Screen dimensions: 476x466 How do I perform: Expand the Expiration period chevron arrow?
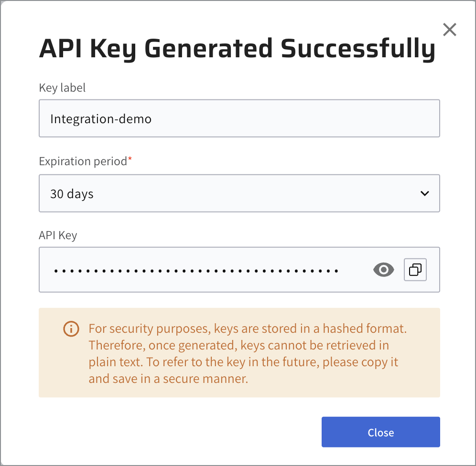(424, 193)
